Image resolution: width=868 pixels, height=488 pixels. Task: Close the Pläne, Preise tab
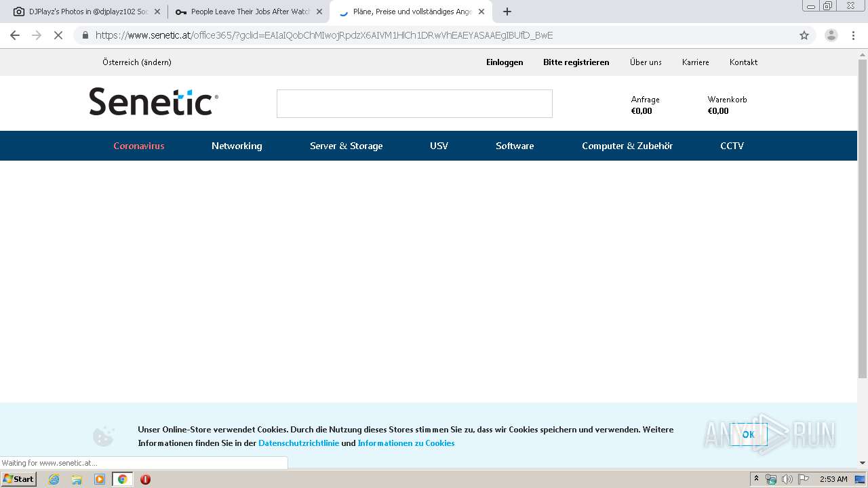(481, 12)
